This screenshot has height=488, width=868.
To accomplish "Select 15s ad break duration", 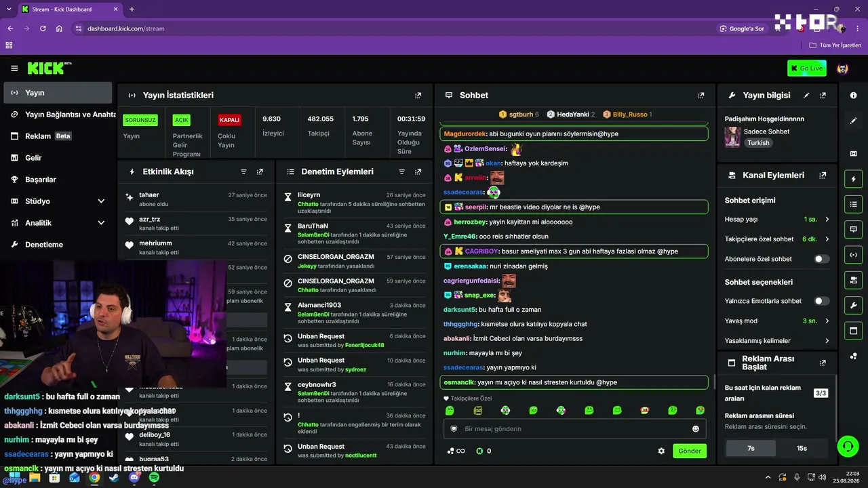I will pyautogui.click(x=802, y=449).
